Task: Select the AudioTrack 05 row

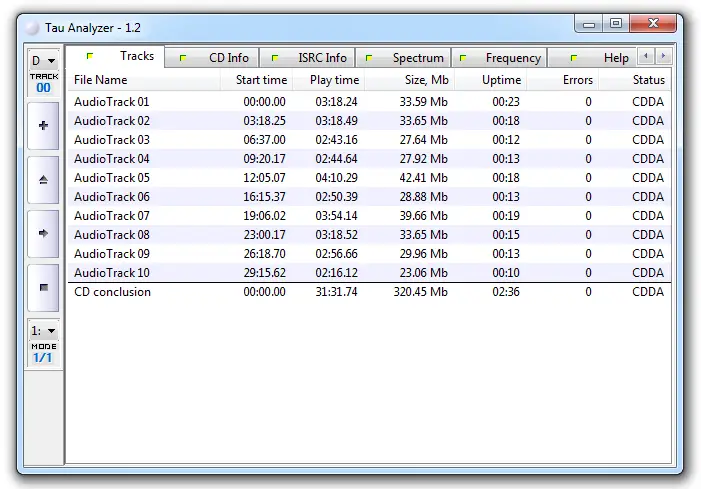Action: point(369,178)
